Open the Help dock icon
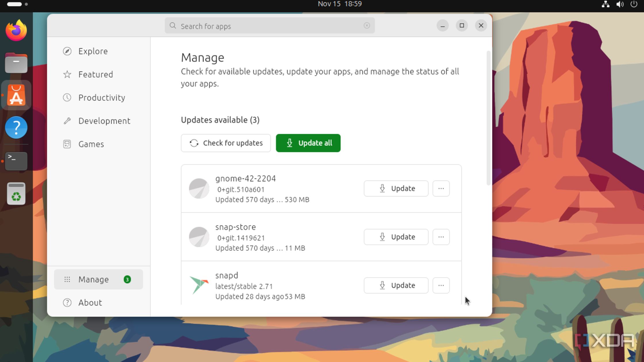Screen dimensions: 644x362 point(16,128)
